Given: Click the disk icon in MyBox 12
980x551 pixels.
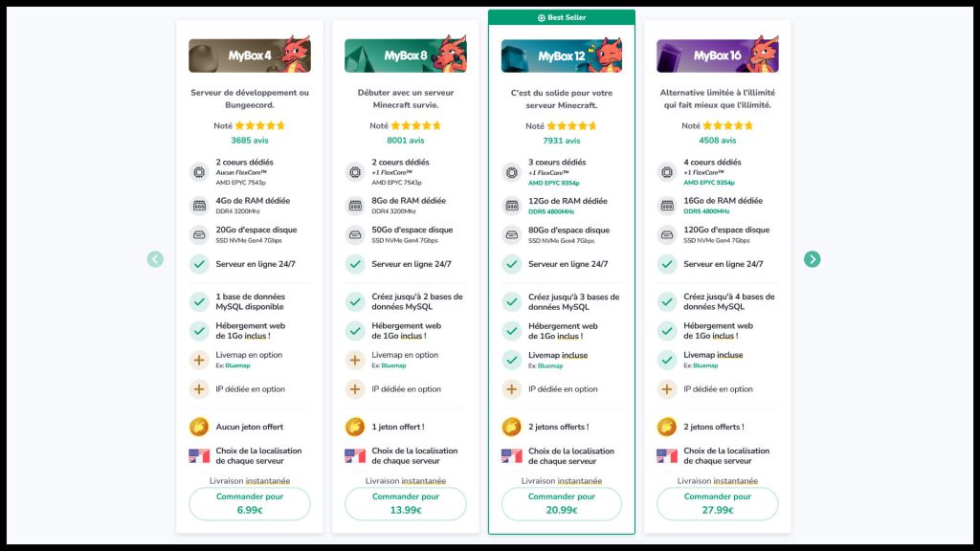Looking at the screenshot, I should [x=511, y=234].
